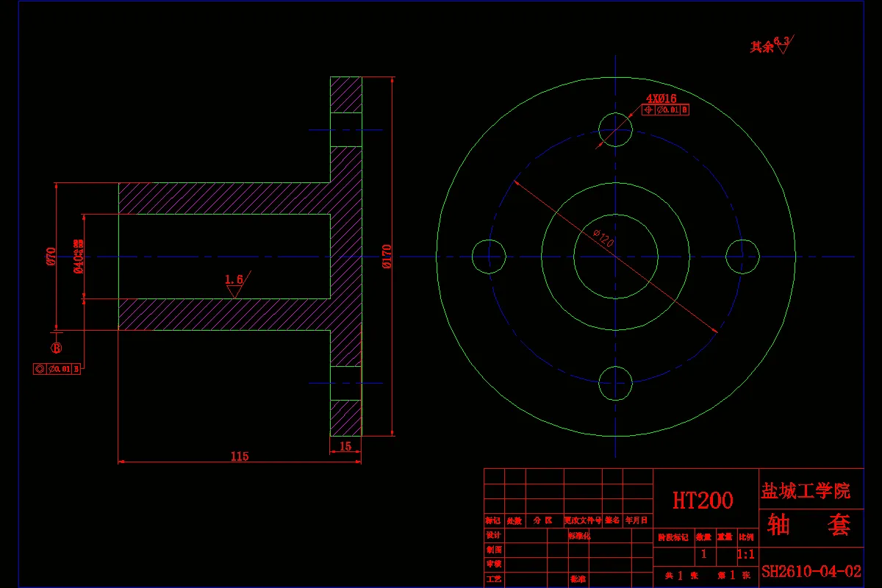The image size is (882, 588).
Task: Click the 15 flange thickness dimension
Action: pos(345,445)
